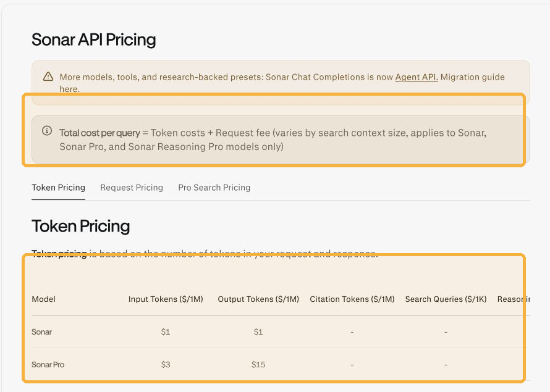Click the Input Tokens ($/1M) column header

(166, 299)
